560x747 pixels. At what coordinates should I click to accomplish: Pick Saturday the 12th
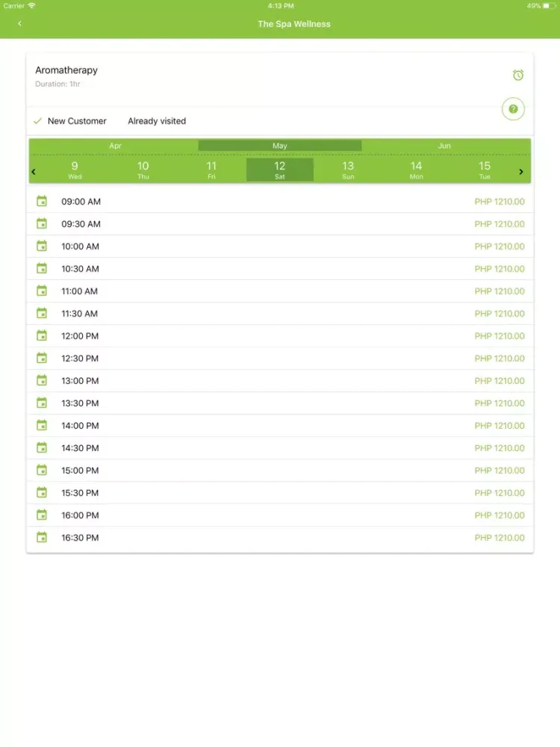[x=279, y=170]
